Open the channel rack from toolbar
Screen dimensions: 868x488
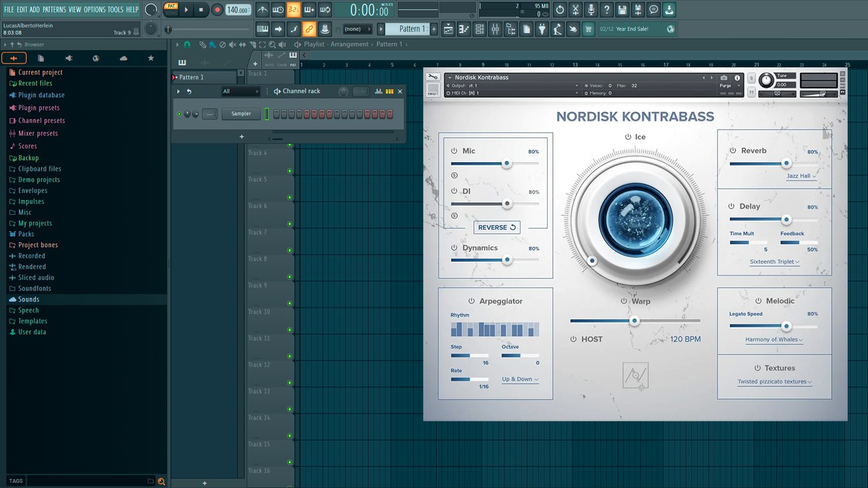pyautogui.click(x=480, y=29)
